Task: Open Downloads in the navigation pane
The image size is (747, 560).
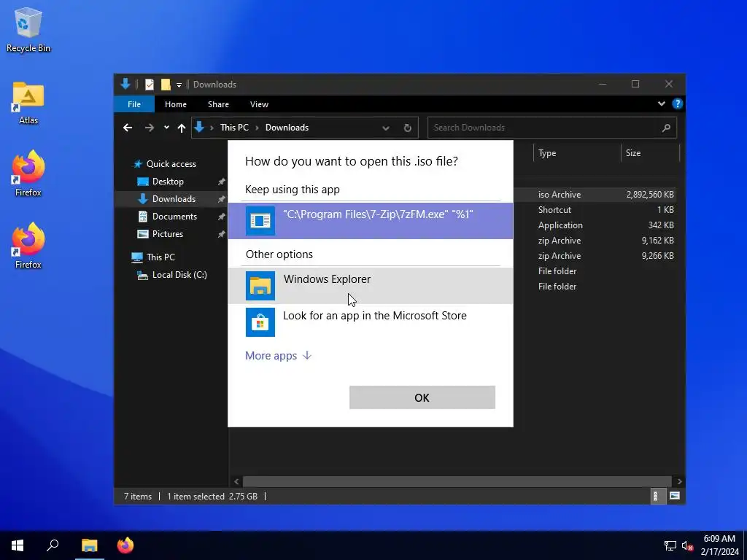Action: 174,199
